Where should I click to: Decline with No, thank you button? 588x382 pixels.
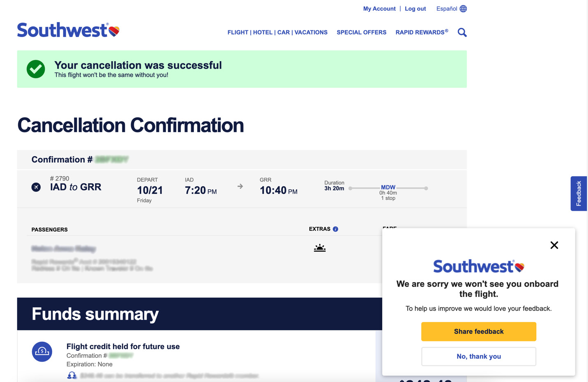point(478,357)
